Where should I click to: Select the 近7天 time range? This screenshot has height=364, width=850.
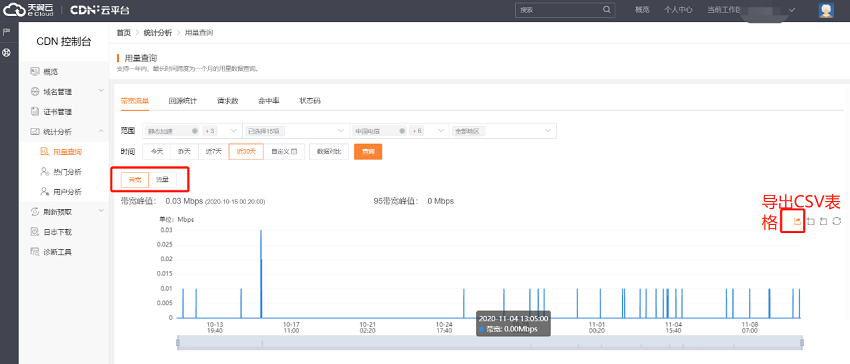point(214,151)
